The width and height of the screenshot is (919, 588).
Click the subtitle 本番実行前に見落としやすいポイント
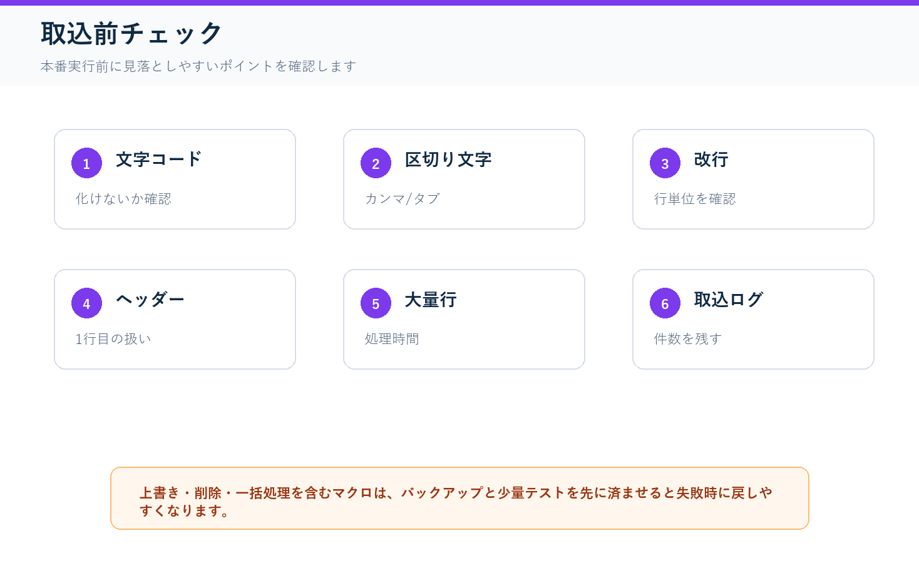point(198,66)
